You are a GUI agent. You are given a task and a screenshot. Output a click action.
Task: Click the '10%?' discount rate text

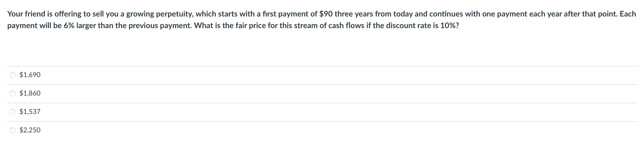pyautogui.click(x=450, y=26)
